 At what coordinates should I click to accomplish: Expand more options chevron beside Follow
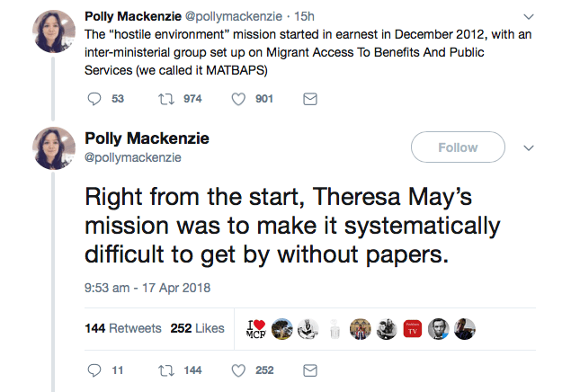coord(529,147)
